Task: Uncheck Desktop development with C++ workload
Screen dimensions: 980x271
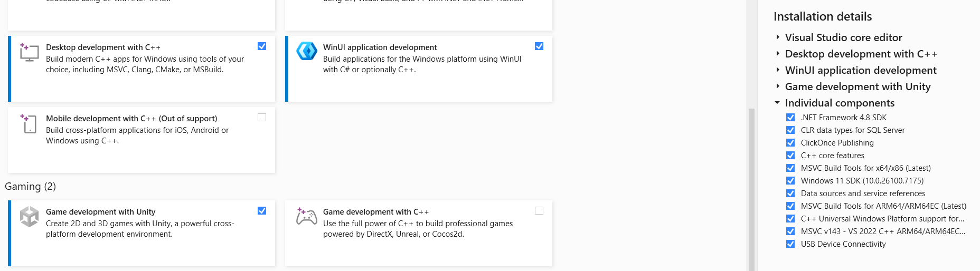Action: [x=262, y=46]
